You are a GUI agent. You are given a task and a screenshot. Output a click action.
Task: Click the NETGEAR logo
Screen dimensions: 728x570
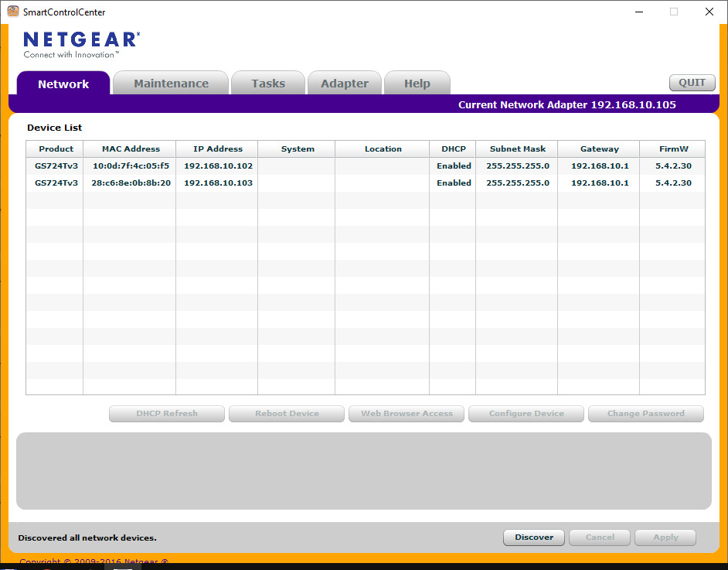[81, 44]
